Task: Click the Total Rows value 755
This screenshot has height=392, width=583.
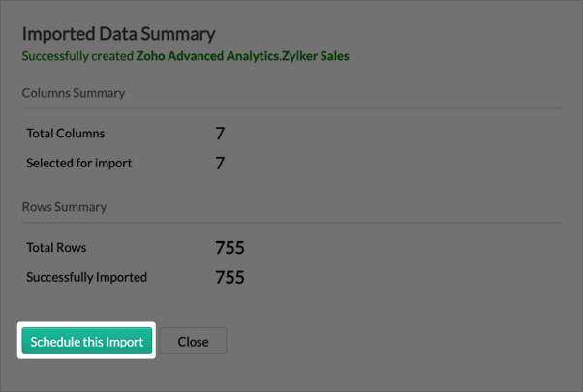Action: [x=230, y=248]
